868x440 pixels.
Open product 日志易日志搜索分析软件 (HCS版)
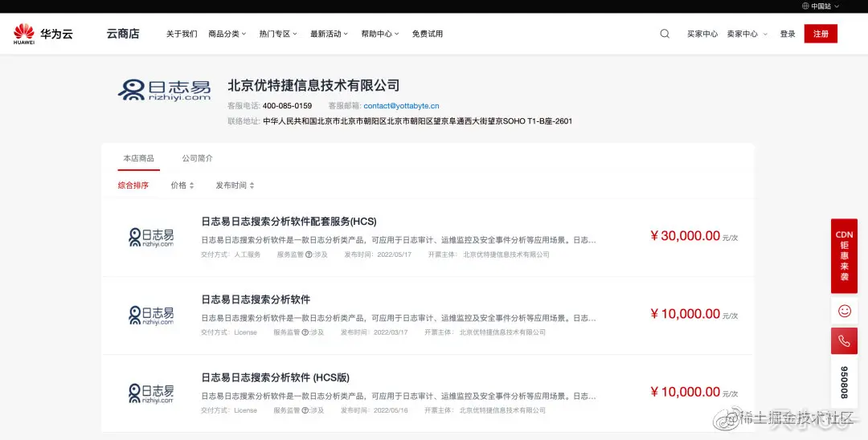(275, 377)
